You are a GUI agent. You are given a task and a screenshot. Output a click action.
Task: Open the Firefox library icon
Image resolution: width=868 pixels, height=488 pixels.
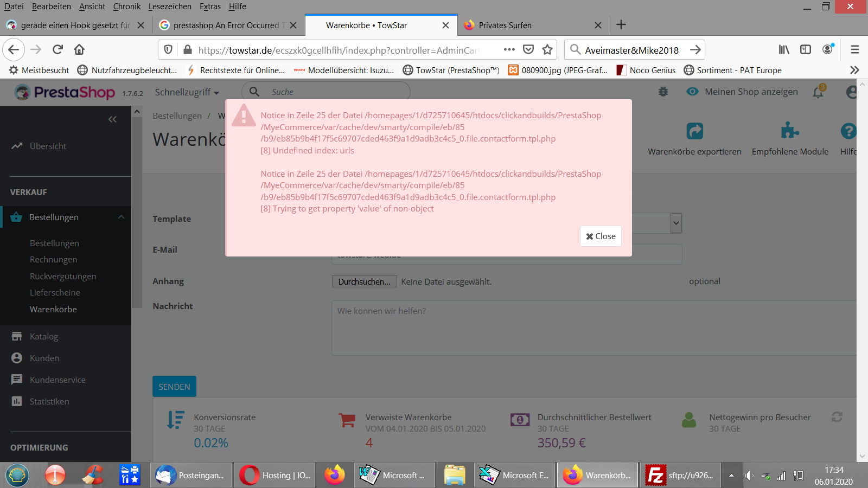click(784, 50)
